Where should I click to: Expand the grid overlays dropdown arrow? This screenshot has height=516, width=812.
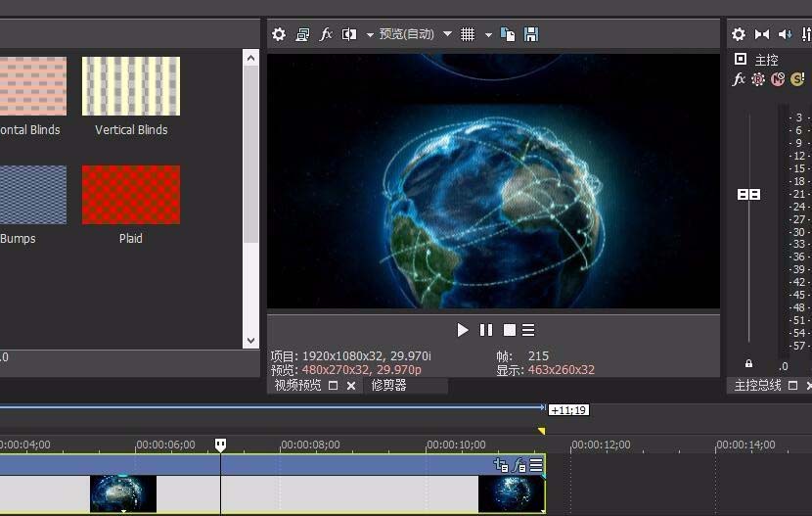pyautogui.click(x=488, y=34)
